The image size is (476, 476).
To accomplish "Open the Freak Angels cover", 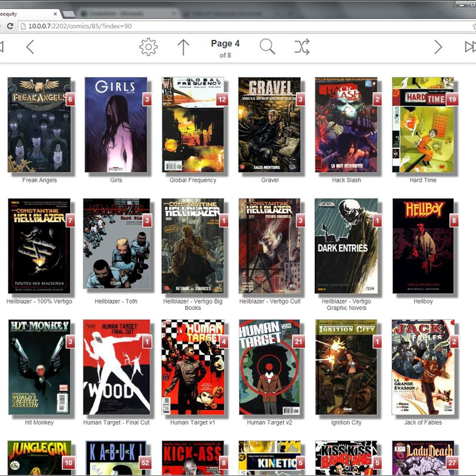I will tap(39, 125).
